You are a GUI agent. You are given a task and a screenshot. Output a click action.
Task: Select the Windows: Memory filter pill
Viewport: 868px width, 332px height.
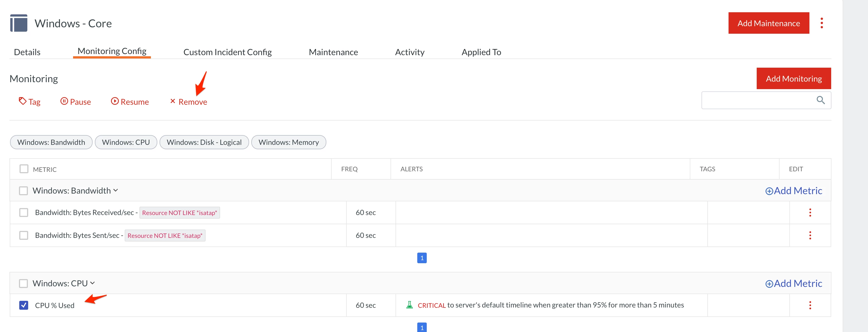click(288, 142)
